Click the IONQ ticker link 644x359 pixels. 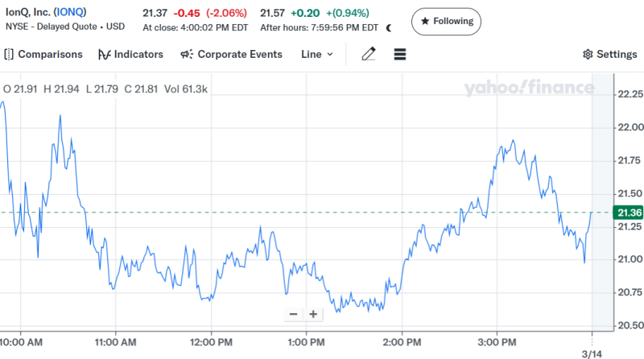(70, 12)
